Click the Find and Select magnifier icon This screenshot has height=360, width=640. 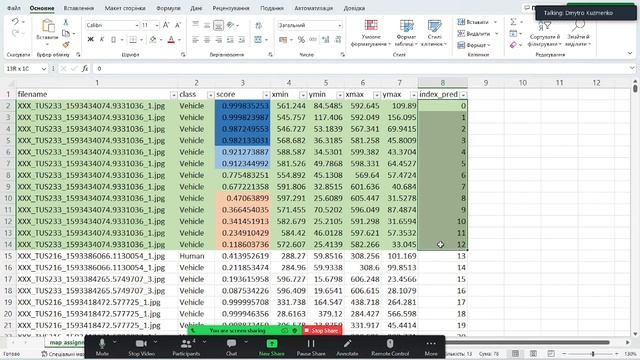pos(578,26)
